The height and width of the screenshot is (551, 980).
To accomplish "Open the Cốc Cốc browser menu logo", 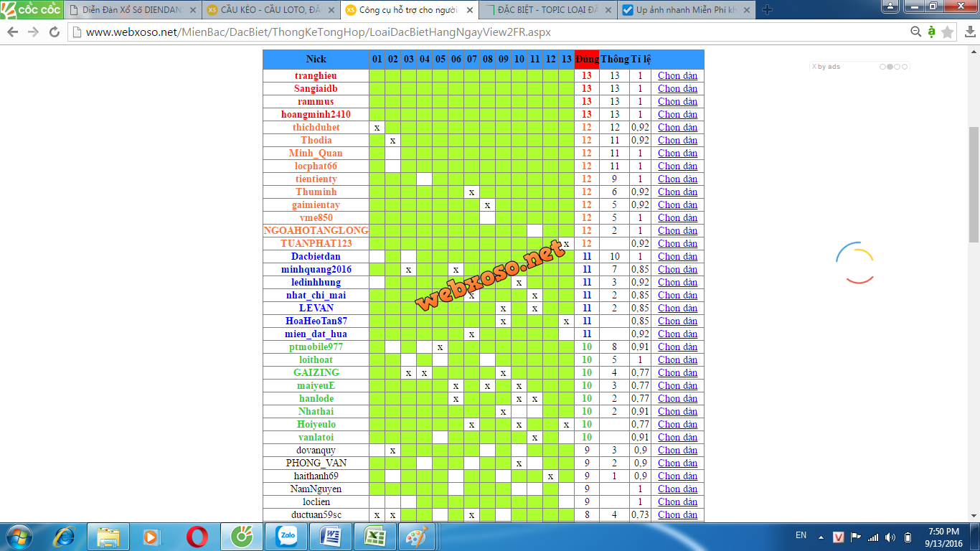I will pos(32,9).
